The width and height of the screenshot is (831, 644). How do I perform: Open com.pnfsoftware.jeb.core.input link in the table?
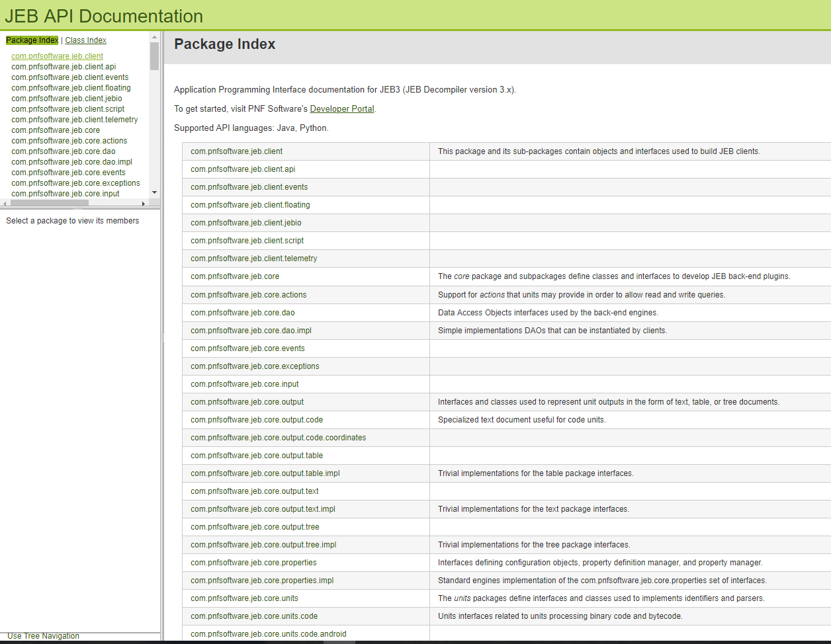coord(245,384)
